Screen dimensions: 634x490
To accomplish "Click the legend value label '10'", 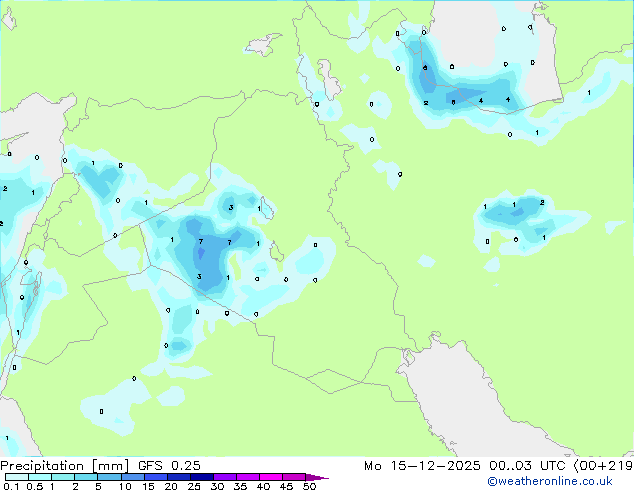I will coord(125,486).
